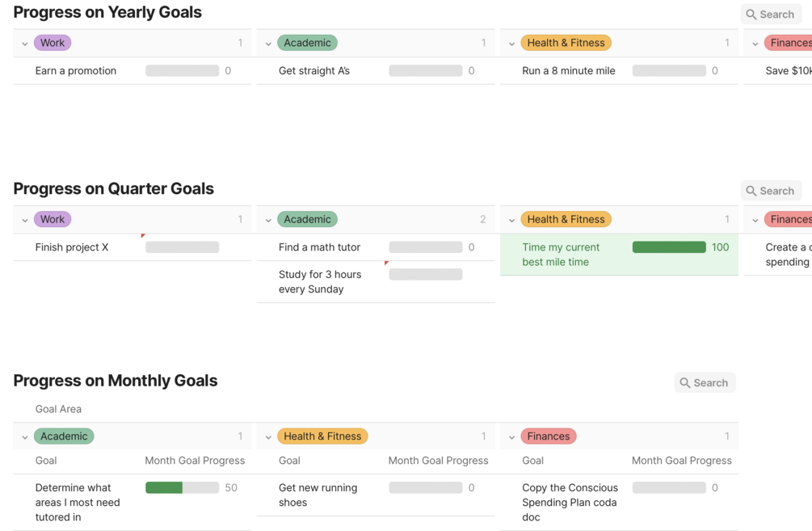Collapse the Academic group under Monthly Goals

coord(25,437)
